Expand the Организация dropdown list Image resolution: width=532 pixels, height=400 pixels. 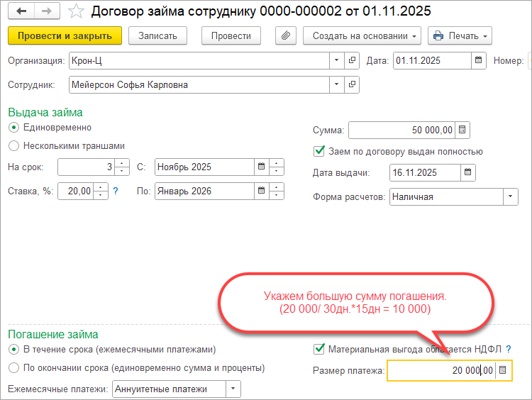click(336, 60)
